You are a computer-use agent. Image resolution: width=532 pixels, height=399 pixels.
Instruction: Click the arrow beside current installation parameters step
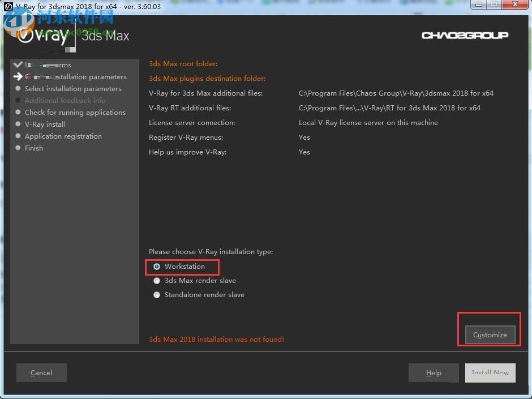point(18,76)
